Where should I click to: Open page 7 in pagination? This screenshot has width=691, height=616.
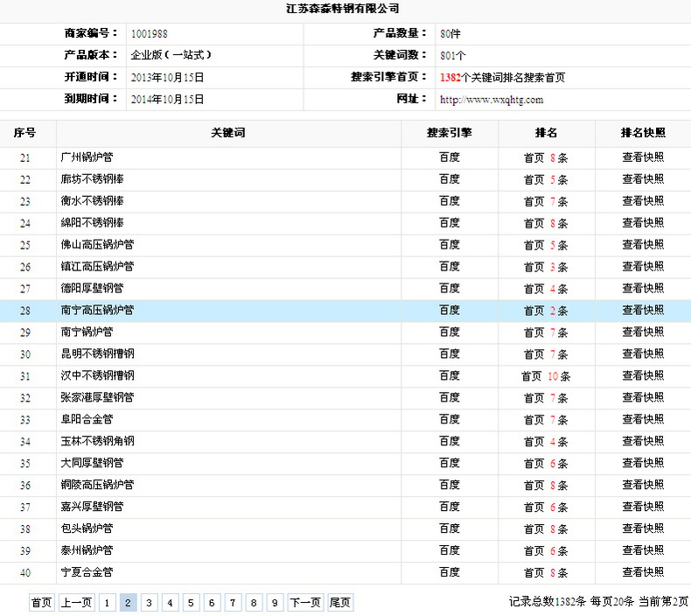(x=233, y=602)
